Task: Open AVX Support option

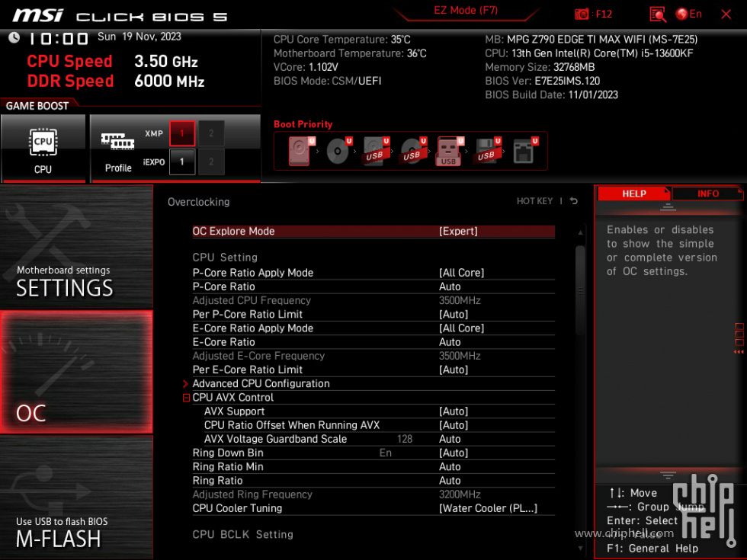Action: click(x=380, y=411)
